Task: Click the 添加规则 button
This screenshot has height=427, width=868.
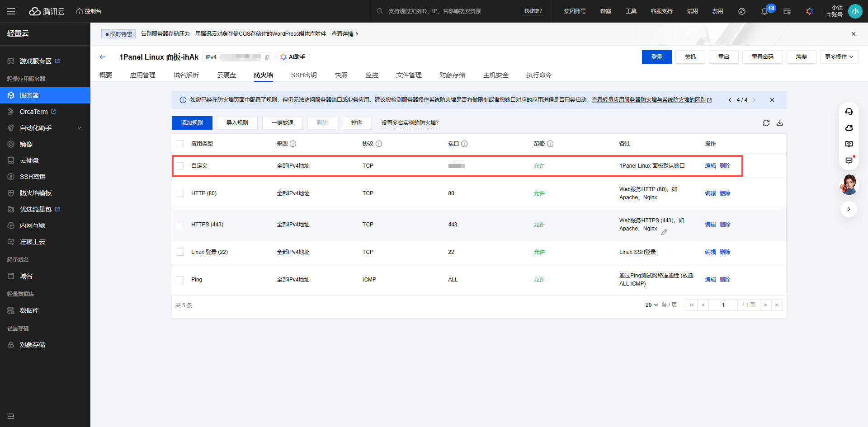Action: click(x=192, y=123)
